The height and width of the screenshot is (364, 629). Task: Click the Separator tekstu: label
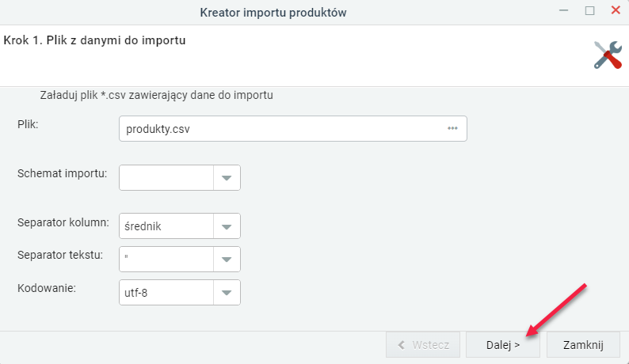pyautogui.click(x=60, y=255)
